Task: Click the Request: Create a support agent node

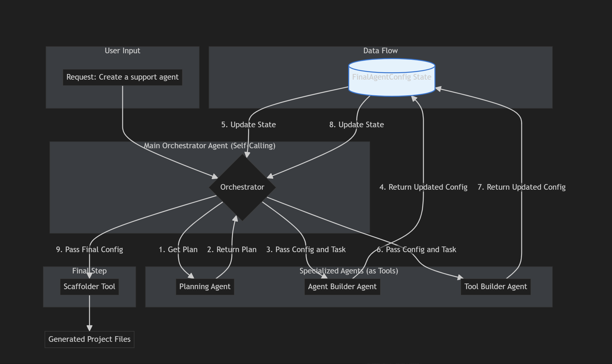Action: point(122,77)
